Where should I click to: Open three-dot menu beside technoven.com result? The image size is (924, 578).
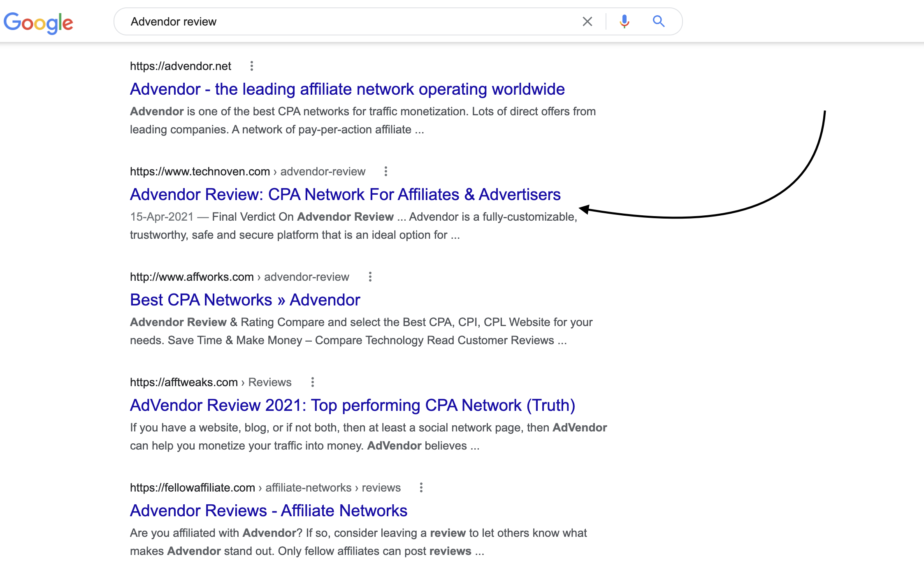tap(385, 171)
